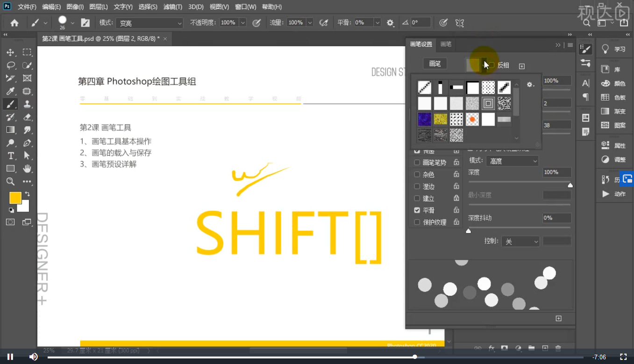This screenshot has width=634, height=364.
Task: Open the 流量 dropdown arrow
Action: (310, 22)
